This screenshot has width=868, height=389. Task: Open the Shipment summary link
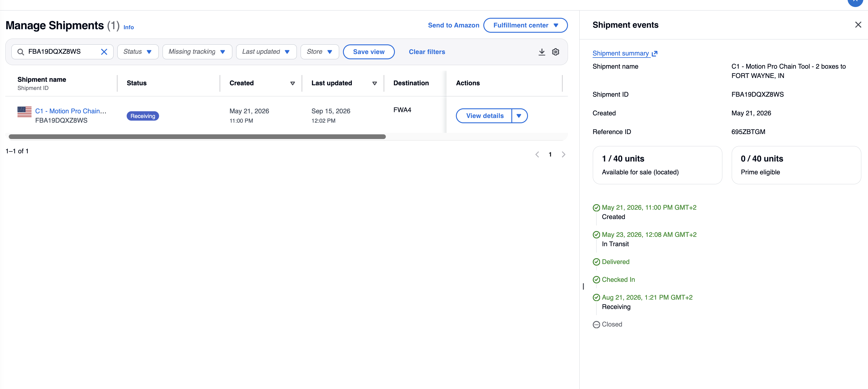[625, 53]
